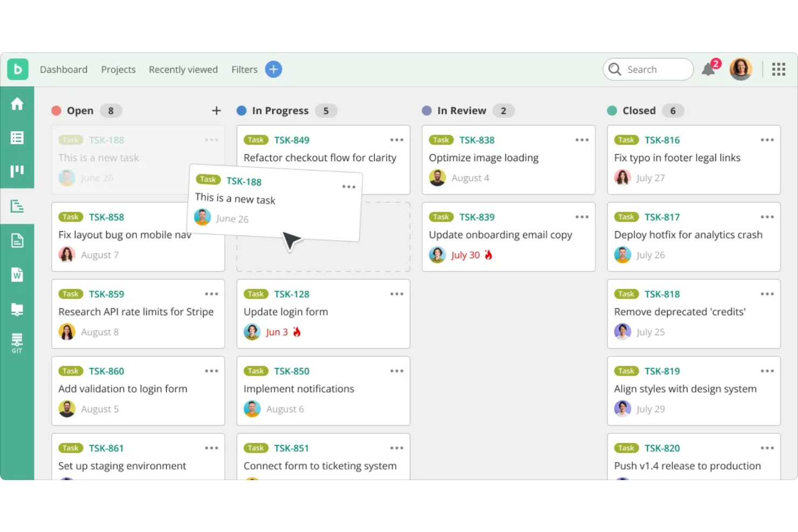Viewport: 798px width, 532px height.
Task: Open the GIT integration icon in sidebar
Action: click(x=17, y=343)
